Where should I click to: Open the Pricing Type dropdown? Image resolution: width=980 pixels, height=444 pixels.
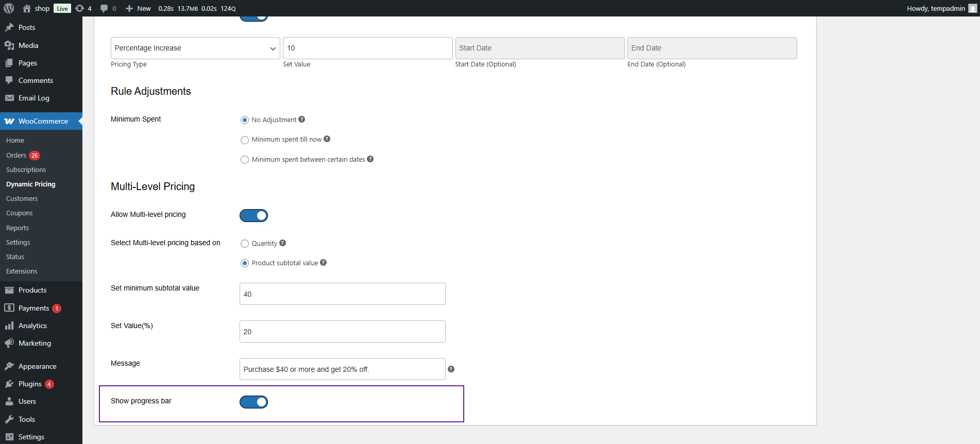[195, 48]
